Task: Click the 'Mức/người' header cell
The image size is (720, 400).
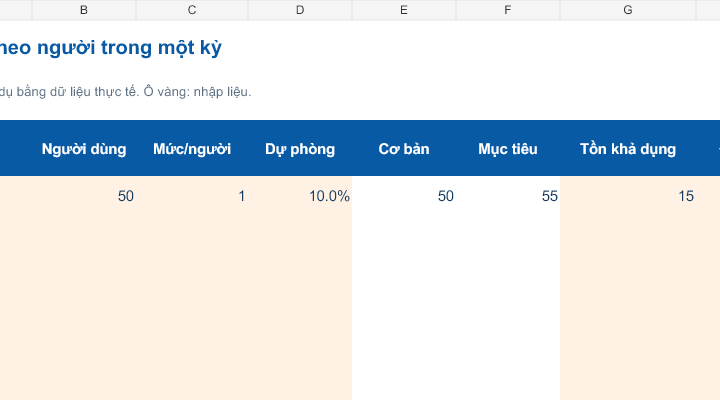Action: 192,149
